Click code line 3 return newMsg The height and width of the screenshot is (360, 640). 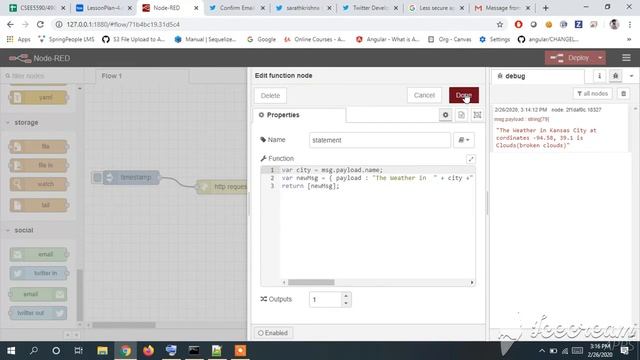[x=310, y=186]
